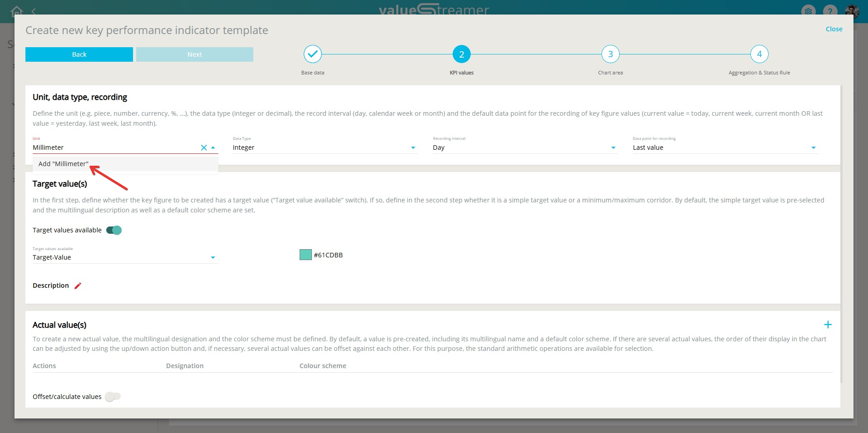Jump to step 3 Chart area

click(610, 54)
